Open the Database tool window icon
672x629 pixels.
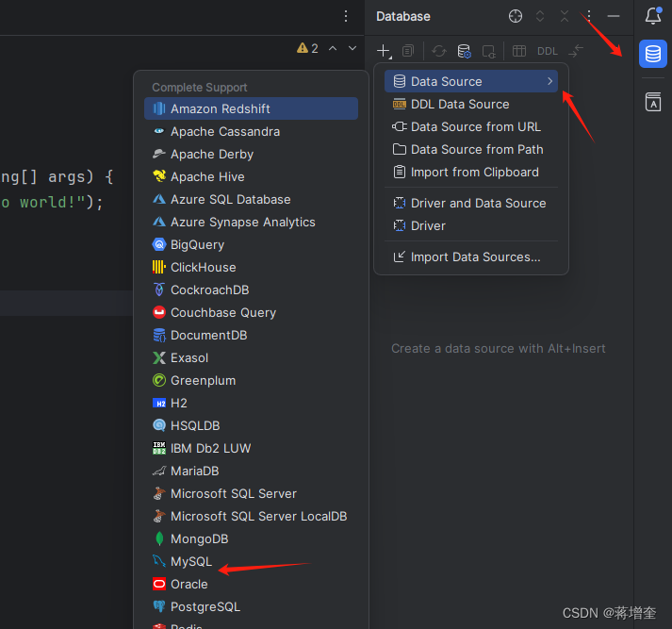(x=653, y=54)
